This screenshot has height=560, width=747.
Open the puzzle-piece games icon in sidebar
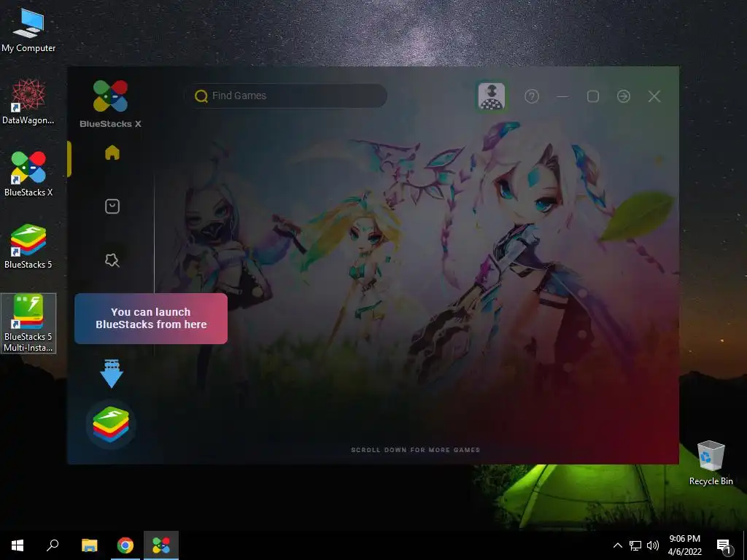(x=112, y=260)
